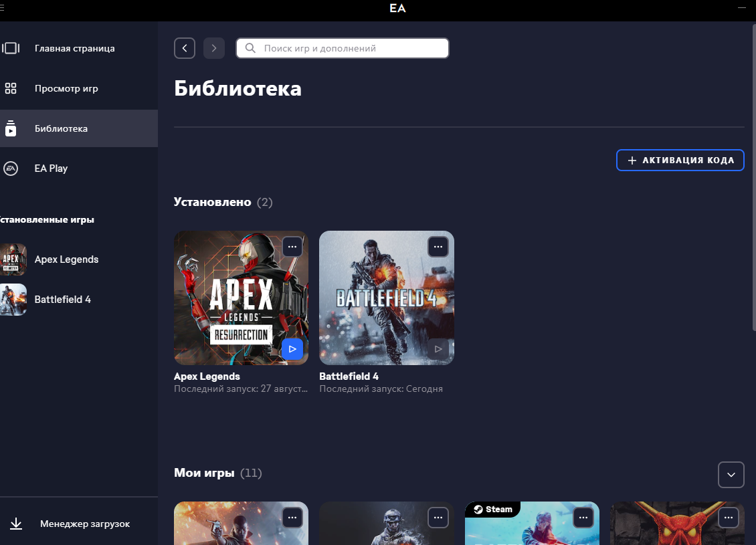The height and width of the screenshot is (545, 756).
Task: Click the Steam badge on the third game card
Action: click(x=493, y=510)
